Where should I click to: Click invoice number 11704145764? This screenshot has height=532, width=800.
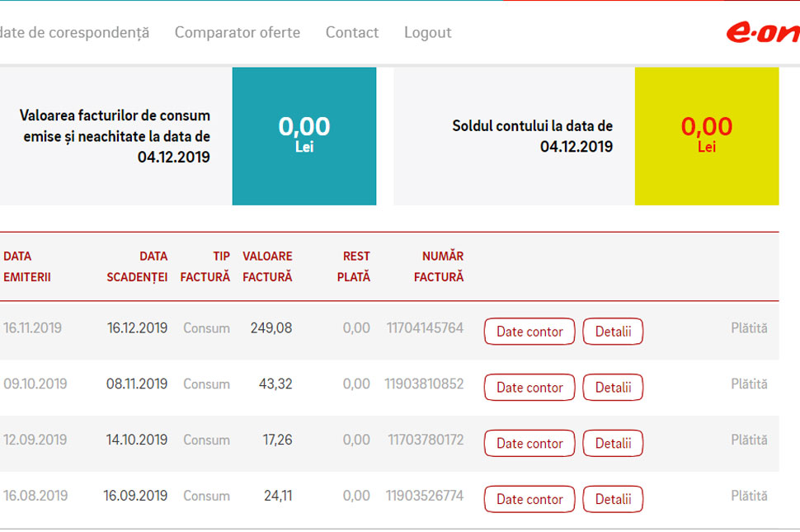point(425,328)
